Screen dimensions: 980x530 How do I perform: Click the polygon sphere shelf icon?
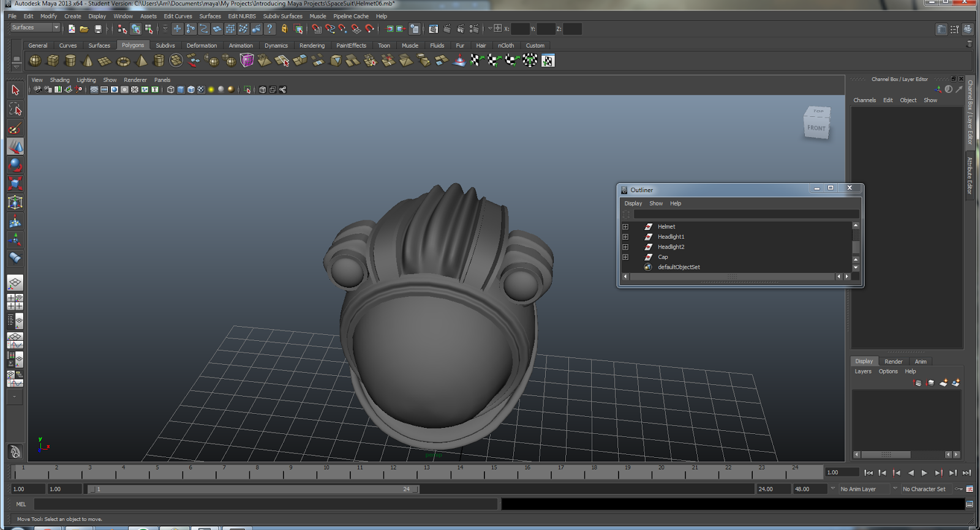pyautogui.click(x=36, y=61)
